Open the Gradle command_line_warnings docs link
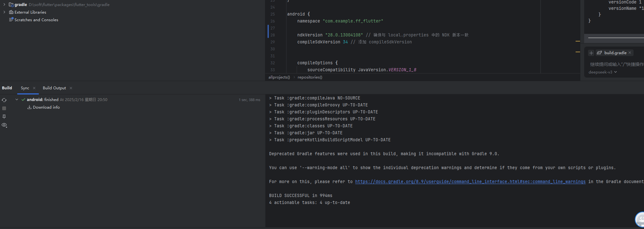 (470, 181)
